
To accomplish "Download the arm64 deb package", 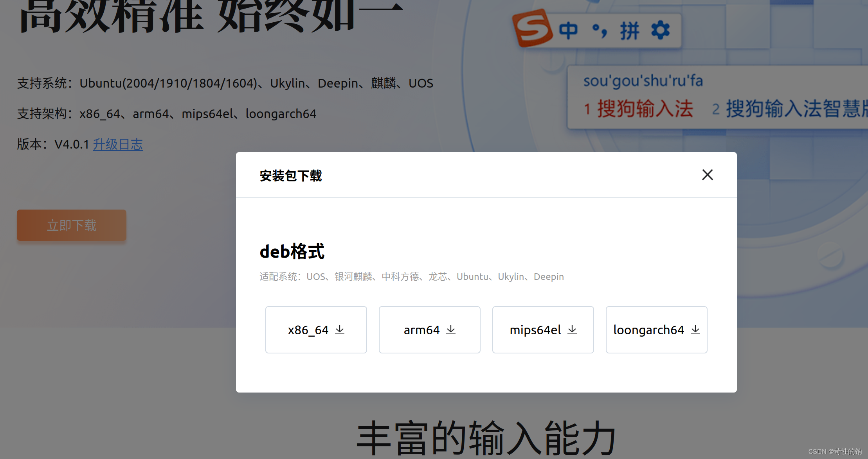I will (429, 330).
